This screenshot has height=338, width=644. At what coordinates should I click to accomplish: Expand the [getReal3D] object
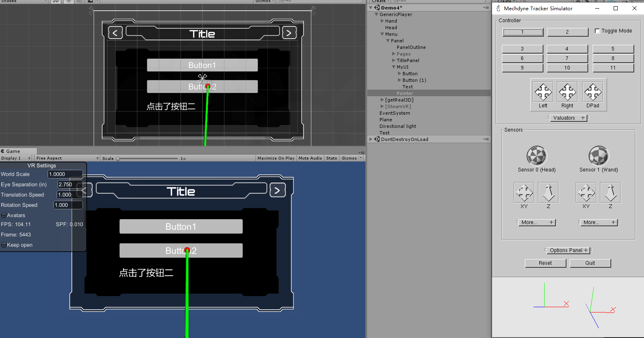tap(382, 100)
